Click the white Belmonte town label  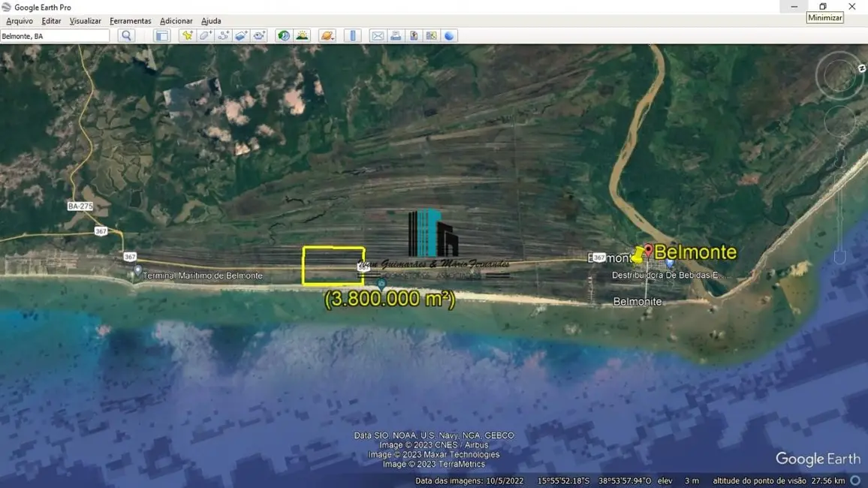(x=637, y=302)
